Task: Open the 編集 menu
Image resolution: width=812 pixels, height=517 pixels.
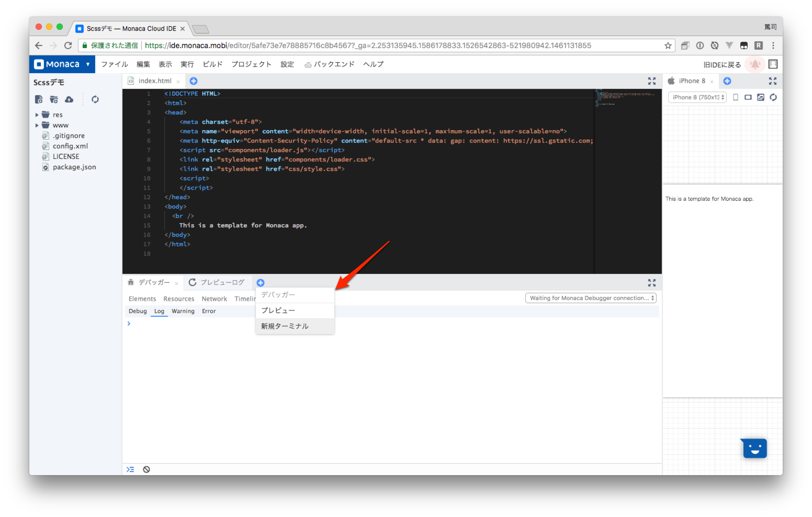Action: pos(143,64)
